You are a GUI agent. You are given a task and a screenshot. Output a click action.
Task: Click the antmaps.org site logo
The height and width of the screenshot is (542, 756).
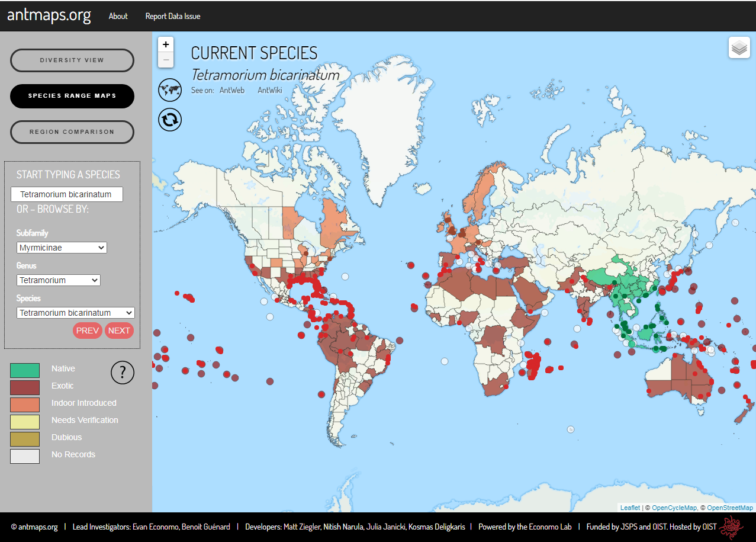[x=49, y=15]
